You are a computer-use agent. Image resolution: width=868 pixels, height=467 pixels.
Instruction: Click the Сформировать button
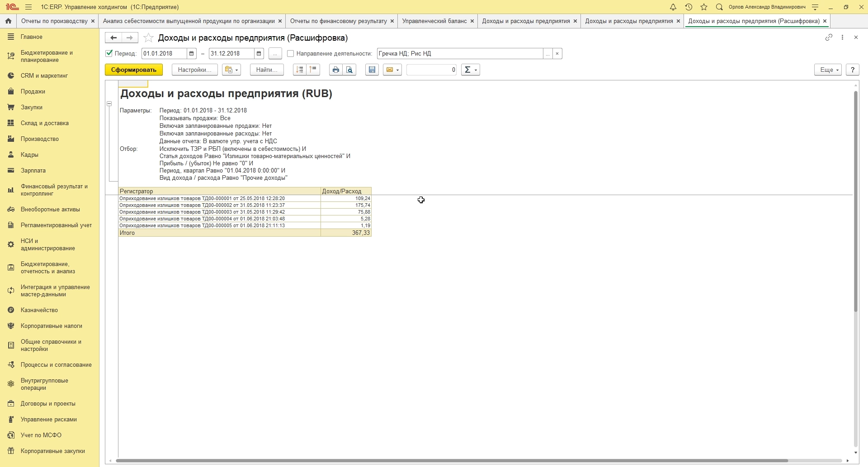(x=134, y=70)
